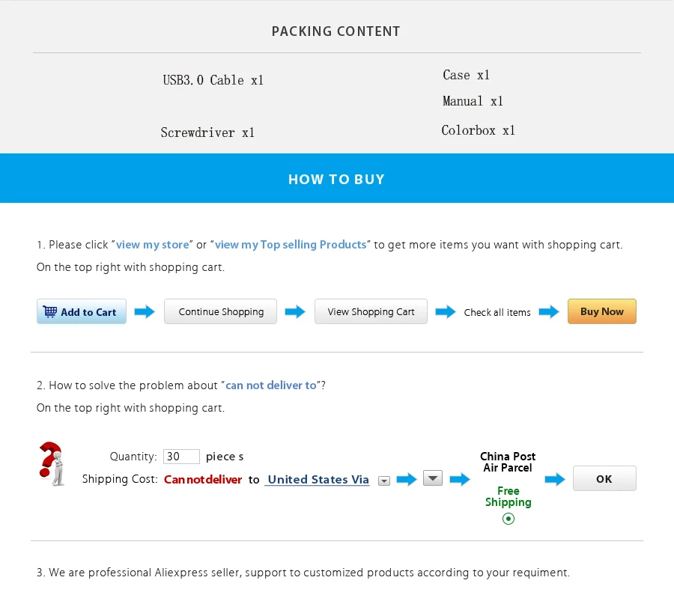Click the United States Via destination link
Image resolution: width=674 pixels, height=616 pixels.
318,480
